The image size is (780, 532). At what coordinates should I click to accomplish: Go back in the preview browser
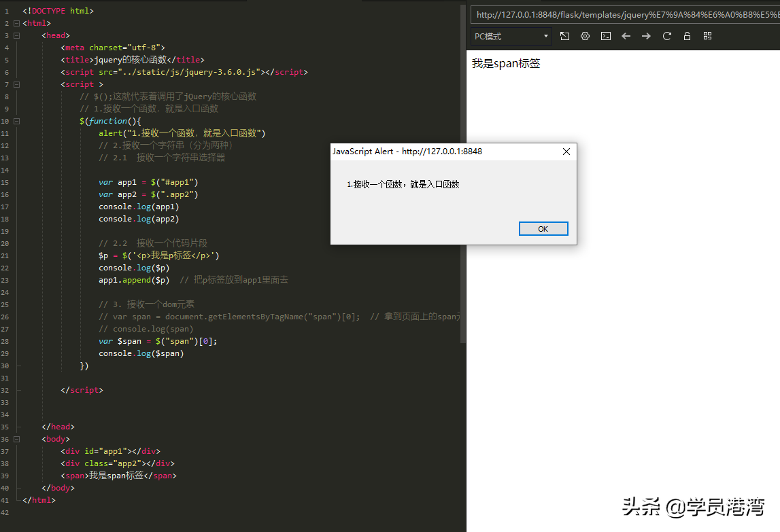coord(626,36)
